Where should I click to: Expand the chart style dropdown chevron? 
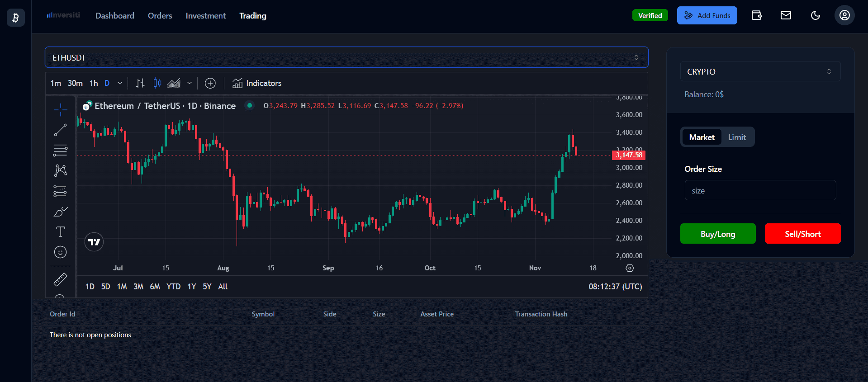point(190,83)
